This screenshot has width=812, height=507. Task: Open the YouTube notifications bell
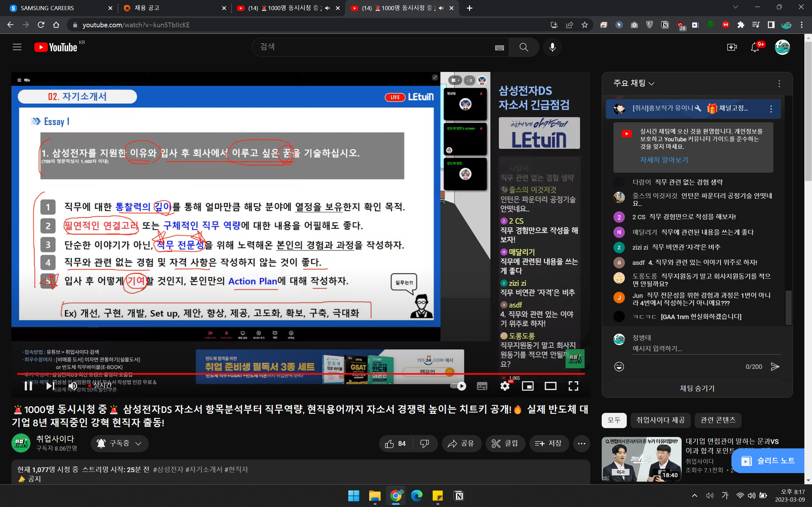coord(755,47)
